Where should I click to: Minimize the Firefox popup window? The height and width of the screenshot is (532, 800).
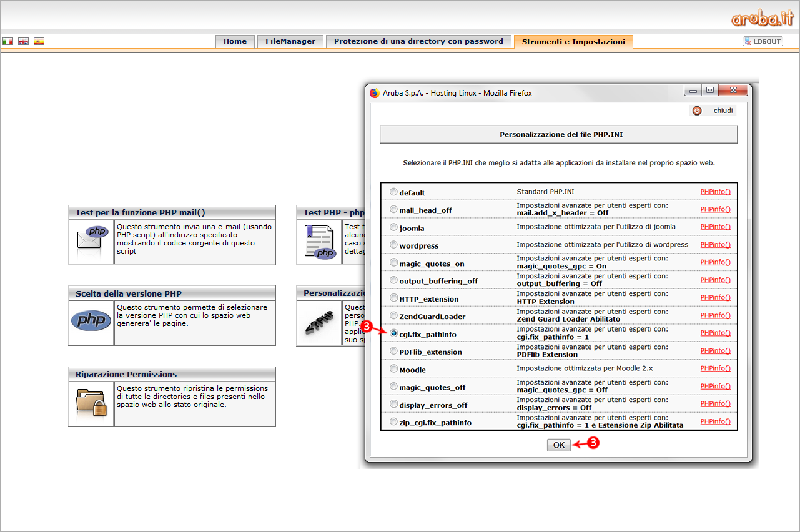[692, 90]
